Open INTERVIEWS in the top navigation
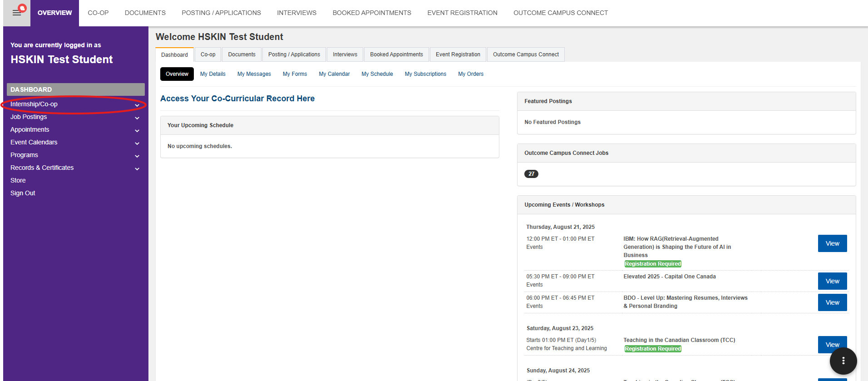 (x=296, y=13)
